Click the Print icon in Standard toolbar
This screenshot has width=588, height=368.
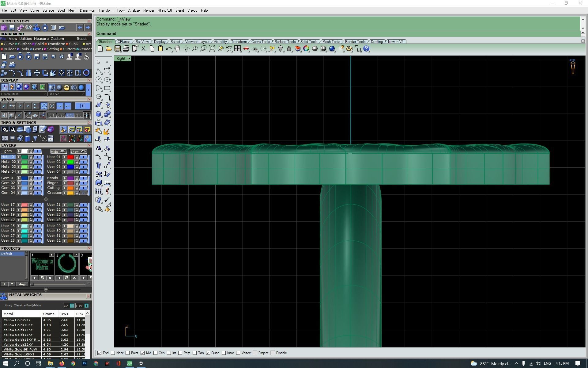pos(126,49)
